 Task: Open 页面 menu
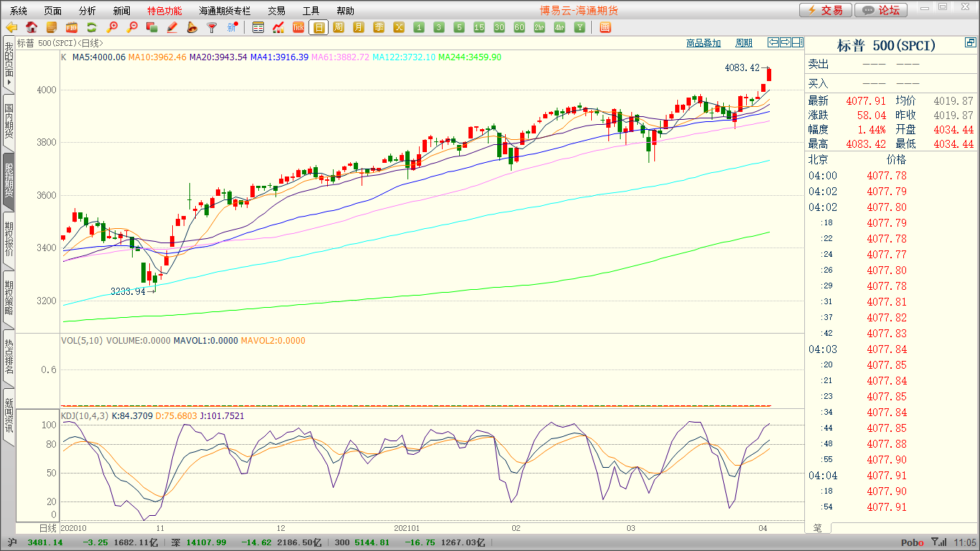[x=53, y=11]
